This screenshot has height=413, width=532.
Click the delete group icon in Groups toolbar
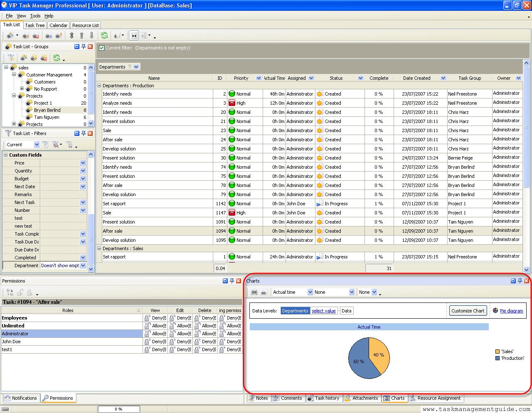44,58
